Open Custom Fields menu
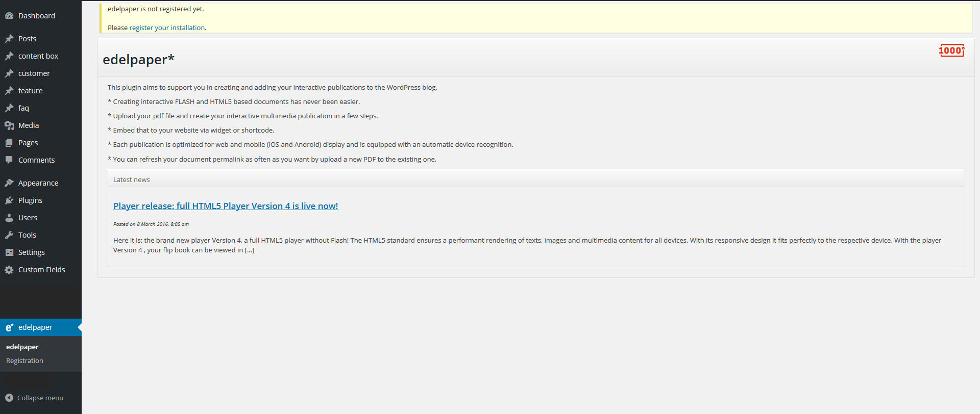The image size is (980, 414). pos(41,270)
